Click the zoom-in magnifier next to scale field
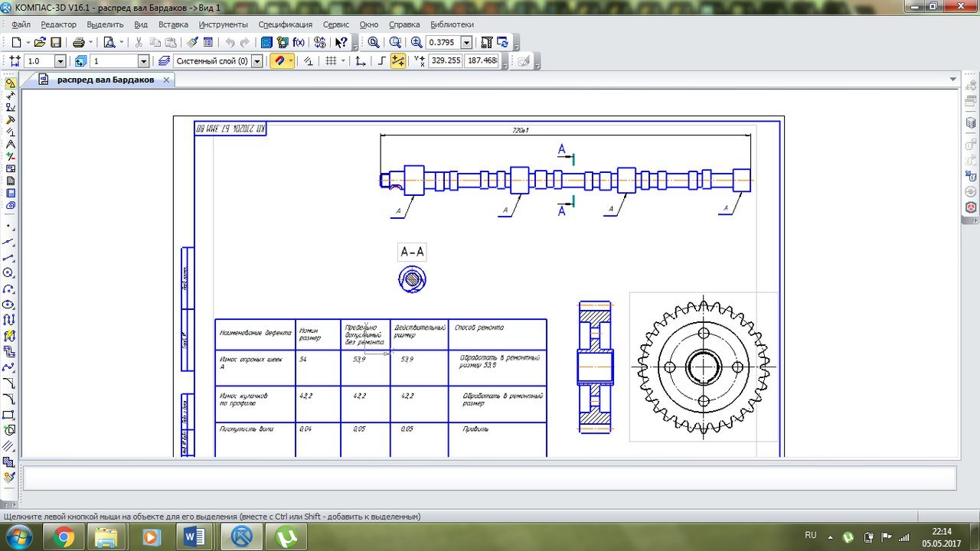980x551 pixels. point(416,43)
